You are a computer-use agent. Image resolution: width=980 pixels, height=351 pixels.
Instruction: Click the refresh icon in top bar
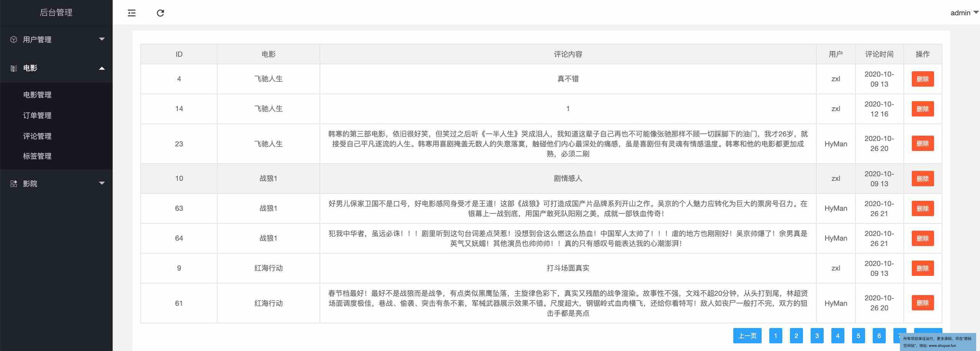pyautogui.click(x=160, y=13)
